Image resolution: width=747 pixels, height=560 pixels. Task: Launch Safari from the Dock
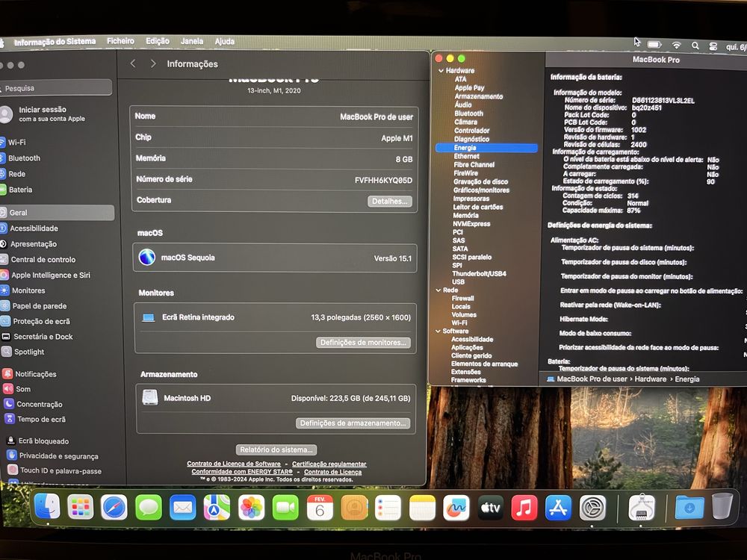(x=114, y=508)
